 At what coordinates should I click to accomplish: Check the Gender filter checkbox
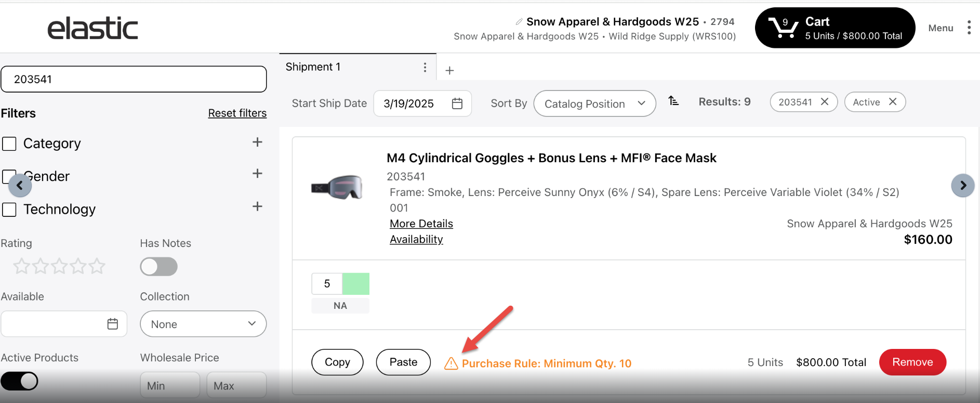[x=9, y=177]
